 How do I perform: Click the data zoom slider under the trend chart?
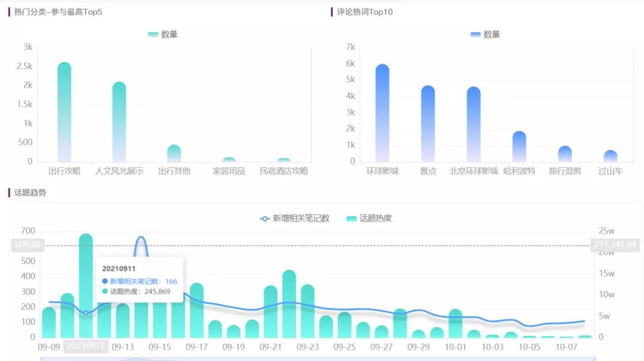click(x=318, y=359)
